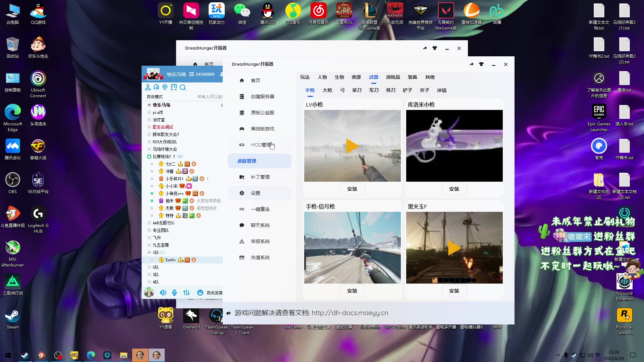Open YY audio mixer sliders icon
Viewport: 644px width, 362px height.
click(186, 293)
